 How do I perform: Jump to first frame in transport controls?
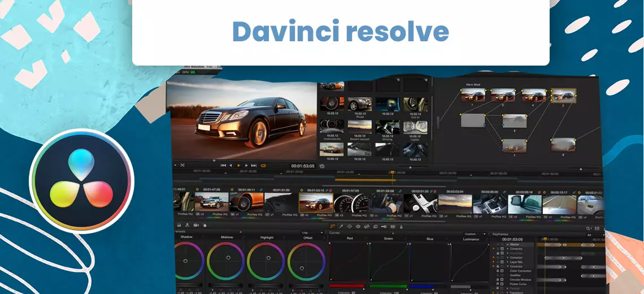[x=223, y=166]
